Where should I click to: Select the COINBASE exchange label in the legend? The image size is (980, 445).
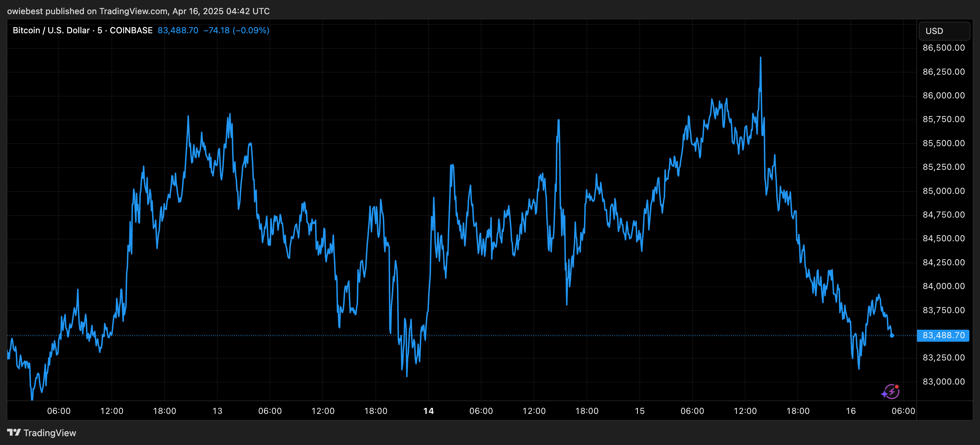[x=131, y=30]
